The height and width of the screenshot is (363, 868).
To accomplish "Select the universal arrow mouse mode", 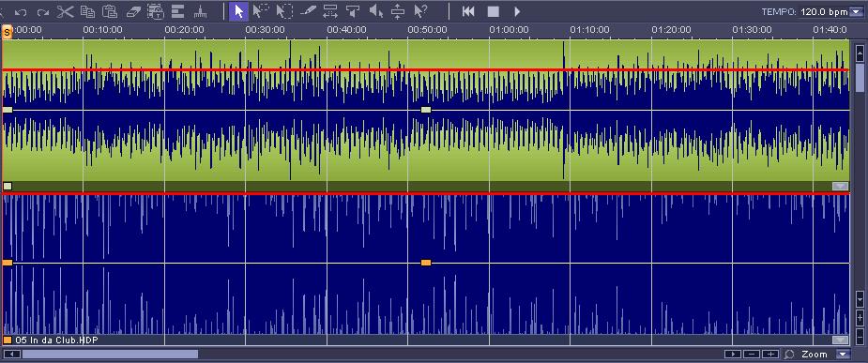I will [x=238, y=11].
